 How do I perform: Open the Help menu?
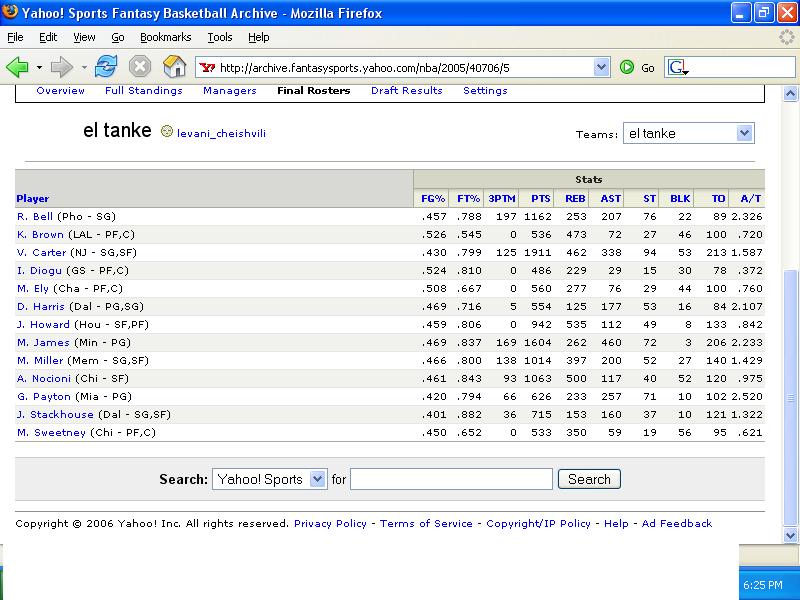click(259, 37)
